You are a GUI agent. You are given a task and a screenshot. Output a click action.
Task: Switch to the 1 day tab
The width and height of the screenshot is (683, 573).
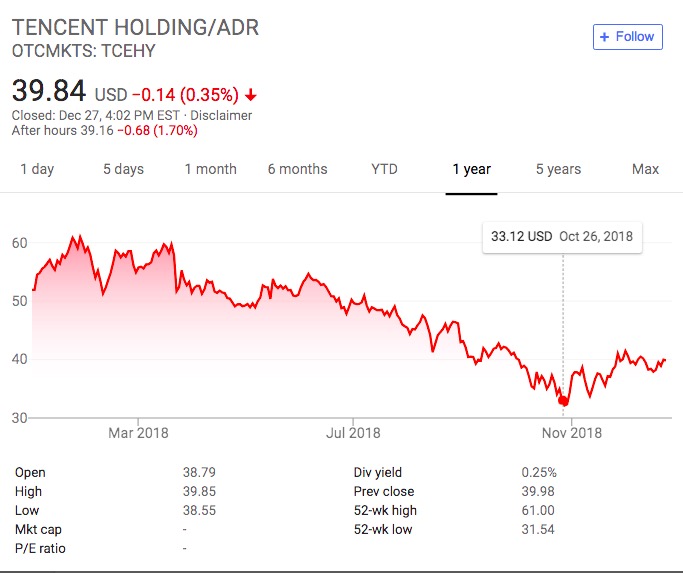point(37,169)
